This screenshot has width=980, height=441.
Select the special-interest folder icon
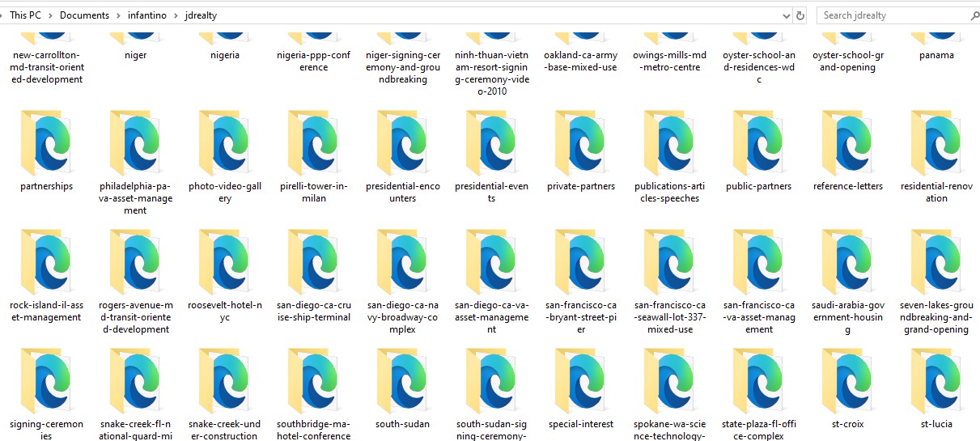point(580,381)
